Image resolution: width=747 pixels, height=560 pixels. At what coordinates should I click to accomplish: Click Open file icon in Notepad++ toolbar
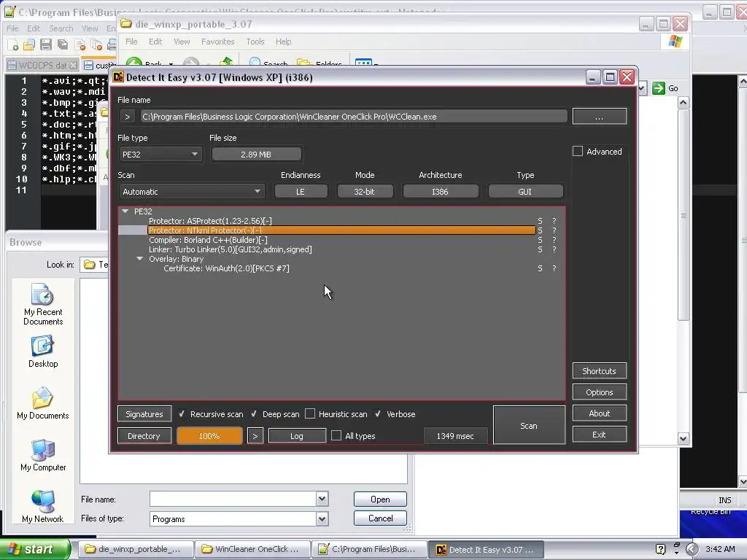point(29,44)
